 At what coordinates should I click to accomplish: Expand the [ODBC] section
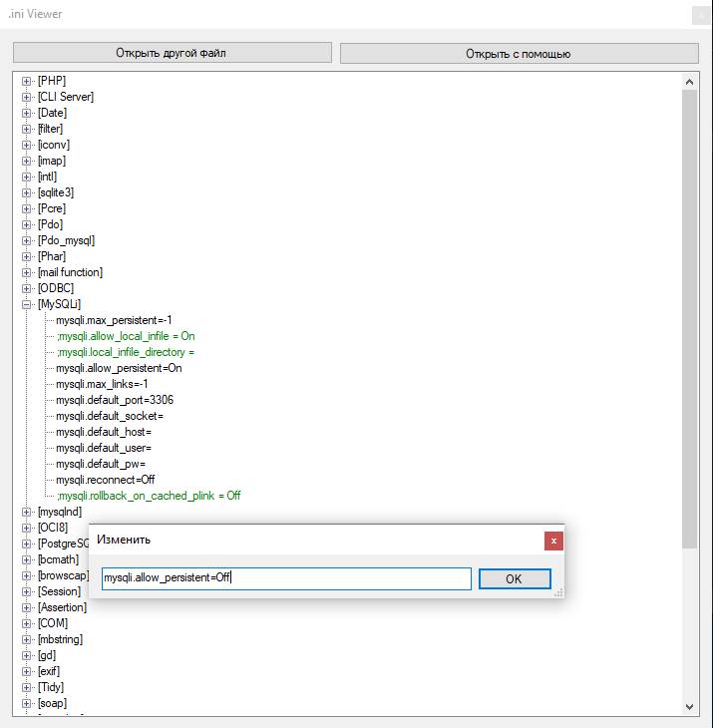[x=27, y=288]
